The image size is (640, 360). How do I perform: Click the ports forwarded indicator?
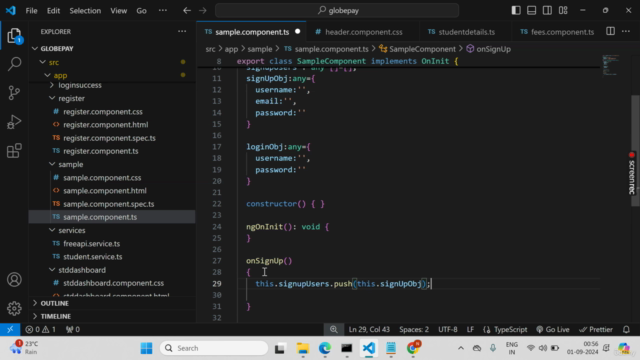pos(73,329)
